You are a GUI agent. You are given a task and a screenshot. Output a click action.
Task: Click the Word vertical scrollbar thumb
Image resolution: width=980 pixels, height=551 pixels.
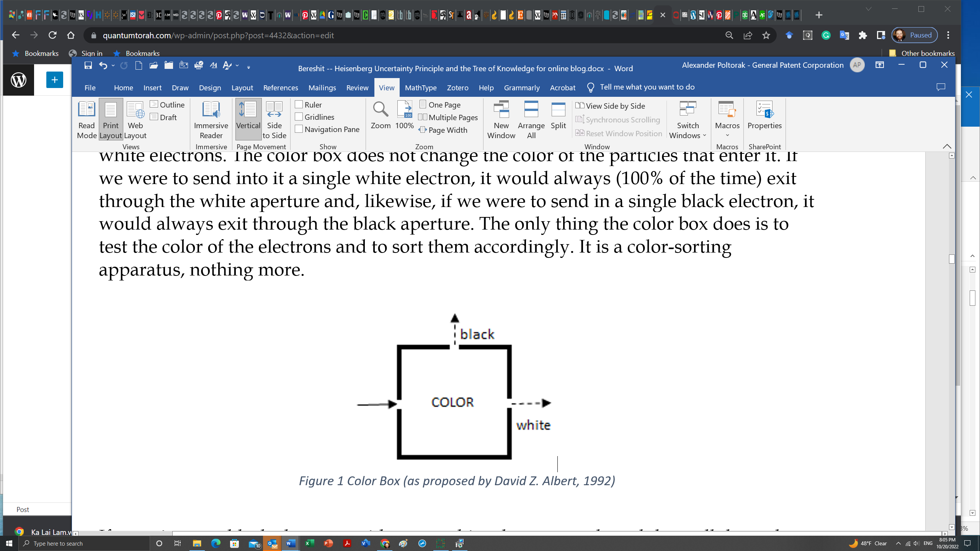click(x=952, y=259)
